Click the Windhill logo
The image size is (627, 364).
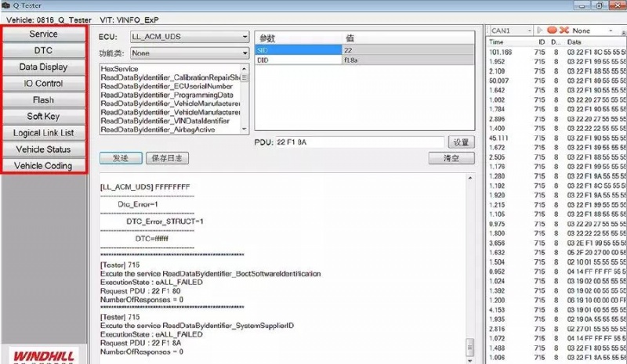(43, 355)
